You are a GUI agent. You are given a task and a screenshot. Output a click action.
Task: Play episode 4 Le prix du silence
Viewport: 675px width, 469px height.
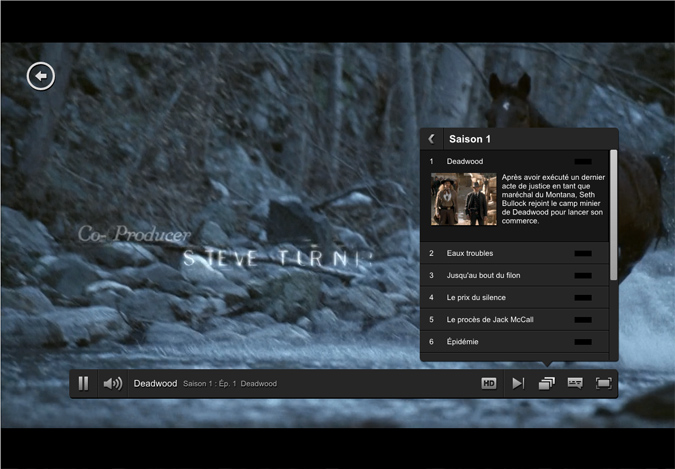(476, 297)
